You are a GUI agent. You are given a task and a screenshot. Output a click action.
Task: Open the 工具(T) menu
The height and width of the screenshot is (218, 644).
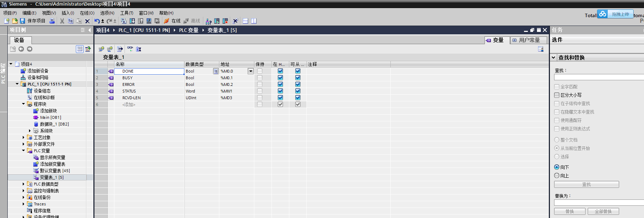pos(127,13)
